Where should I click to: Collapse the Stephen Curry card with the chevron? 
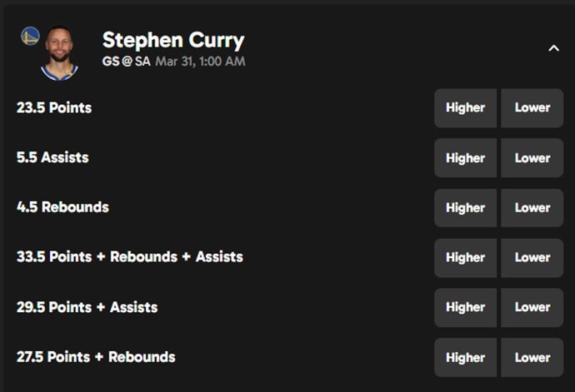553,48
